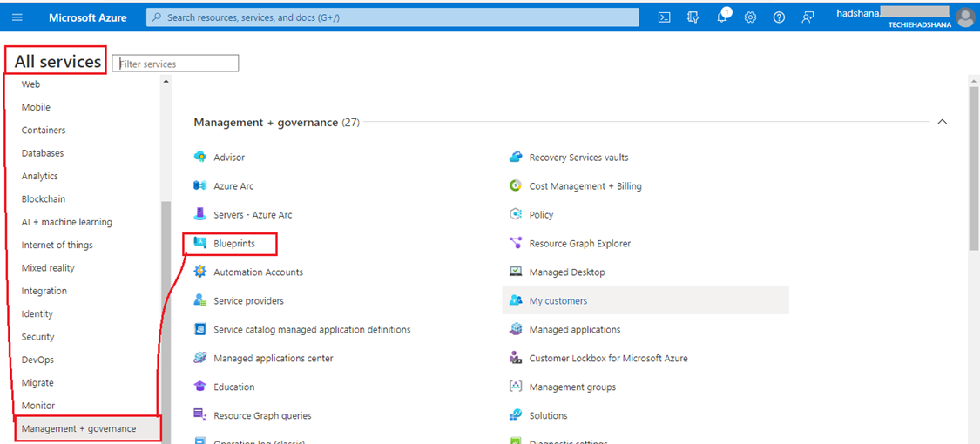Click the Resource Graph Explorer icon

click(x=516, y=243)
